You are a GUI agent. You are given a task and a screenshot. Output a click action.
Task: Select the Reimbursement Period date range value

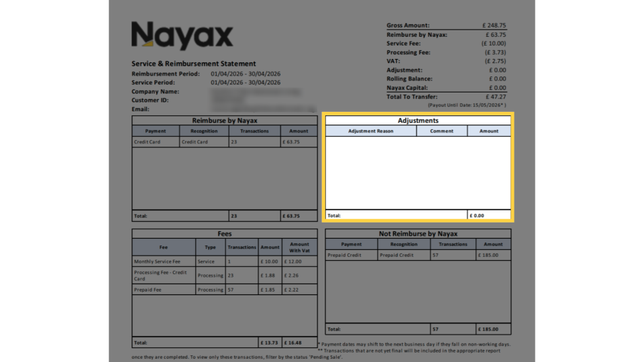[x=246, y=74]
